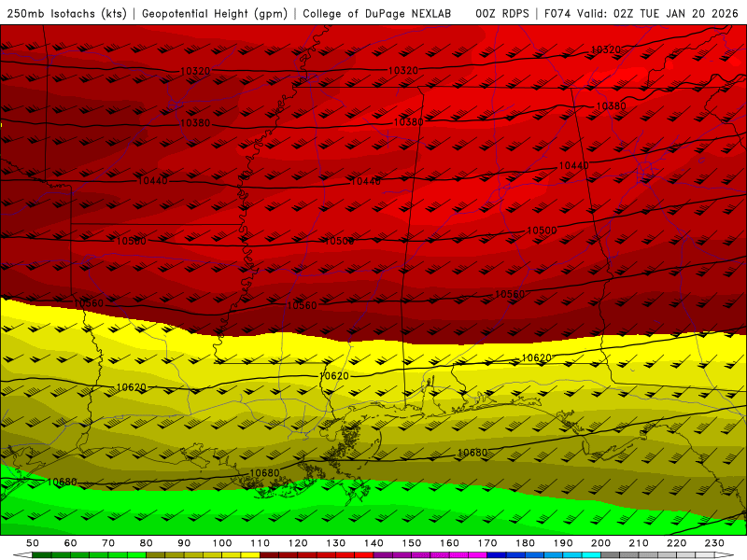Select 'College of DuPage NEXLAB' header text
Image resolution: width=747 pixels, height=560 pixels.
[377, 13]
